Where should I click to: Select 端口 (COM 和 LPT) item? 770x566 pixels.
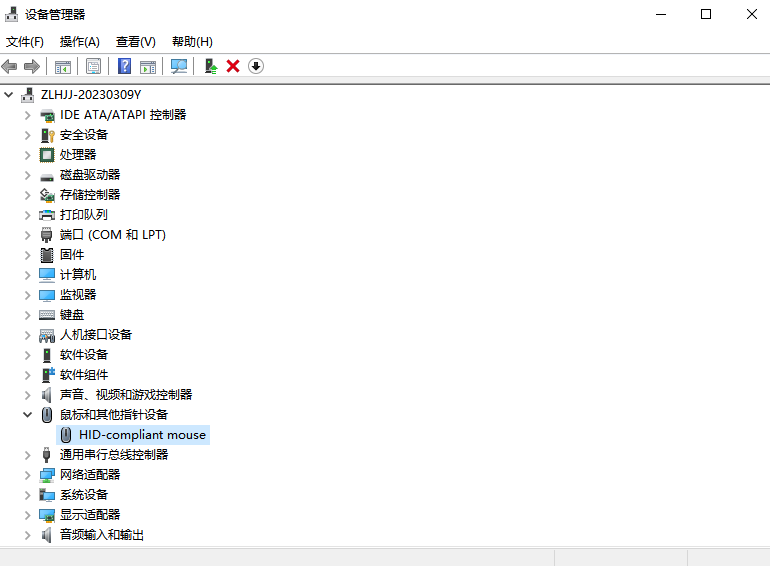tap(112, 235)
